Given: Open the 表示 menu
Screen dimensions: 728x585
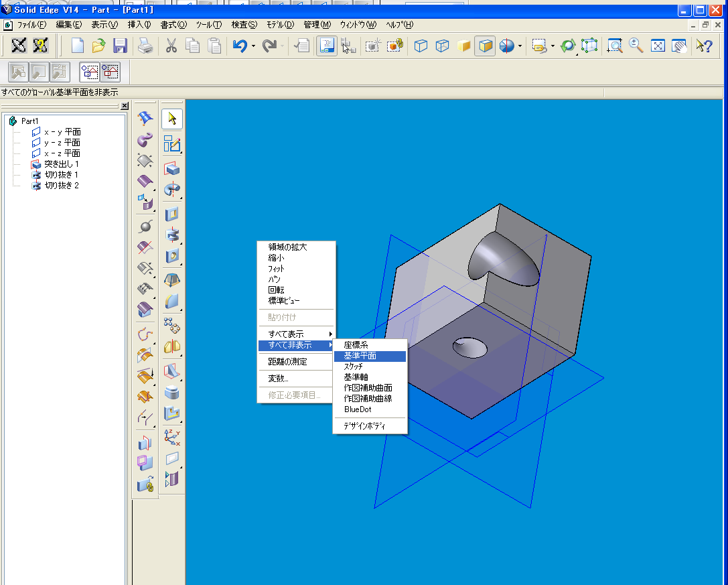Looking at the screenshot, I should (104, 25).
